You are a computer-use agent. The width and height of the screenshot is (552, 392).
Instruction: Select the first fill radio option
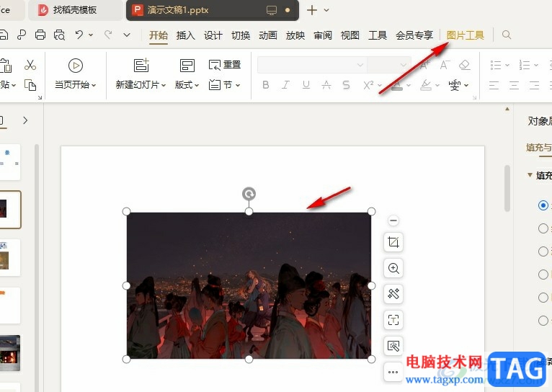click(543, 205)
